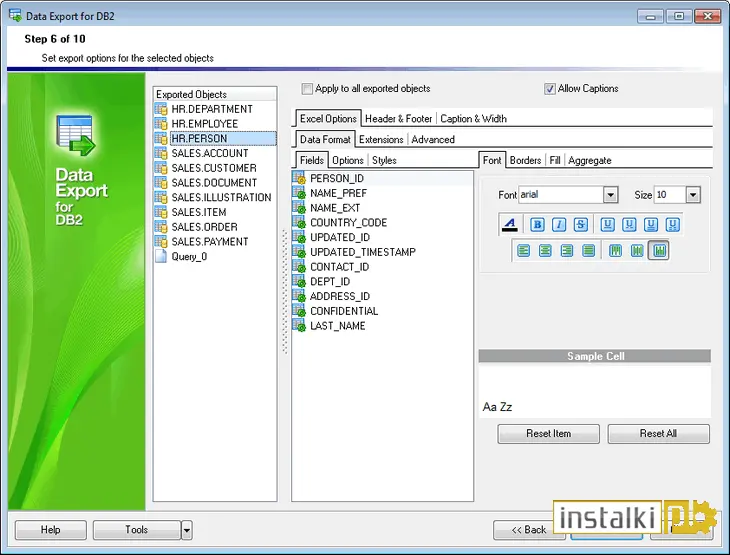Open the Advanced tab

(x=433, y=140)
